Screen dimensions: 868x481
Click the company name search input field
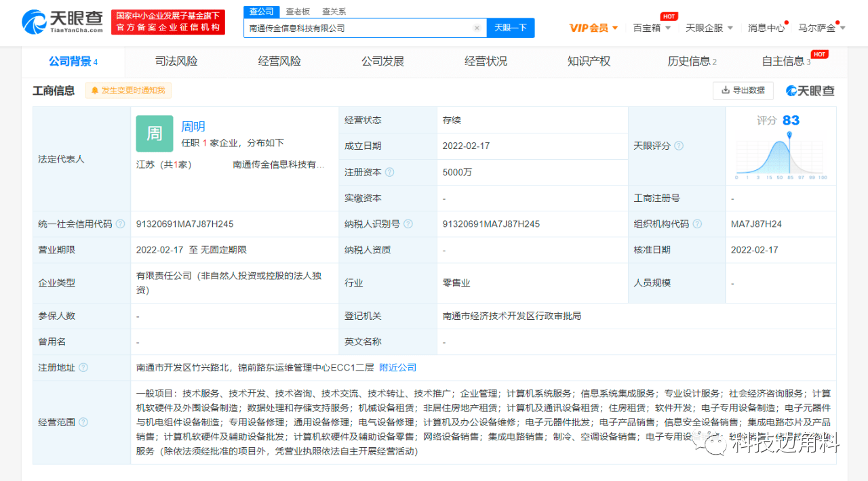click(x=358, y=28)
